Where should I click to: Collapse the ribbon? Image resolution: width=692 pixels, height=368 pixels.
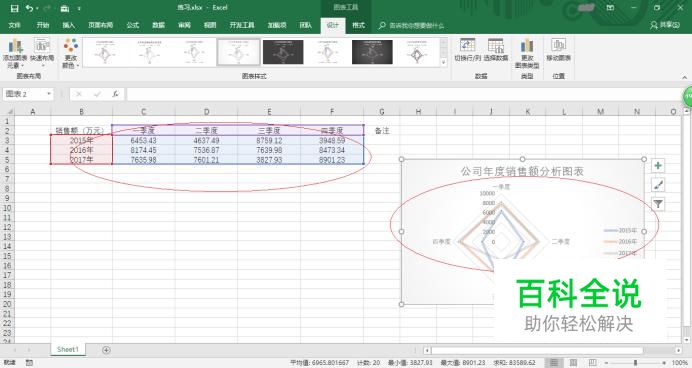pos(684,78)
